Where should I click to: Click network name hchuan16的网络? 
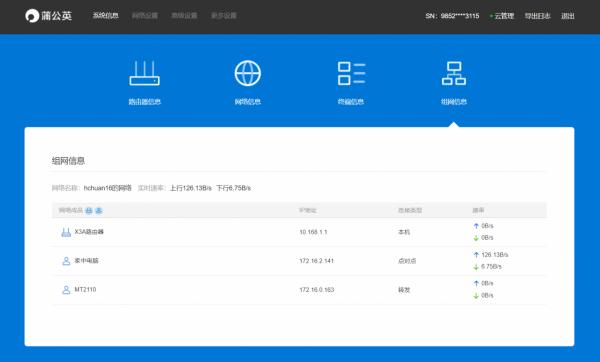tap(108, 188)
